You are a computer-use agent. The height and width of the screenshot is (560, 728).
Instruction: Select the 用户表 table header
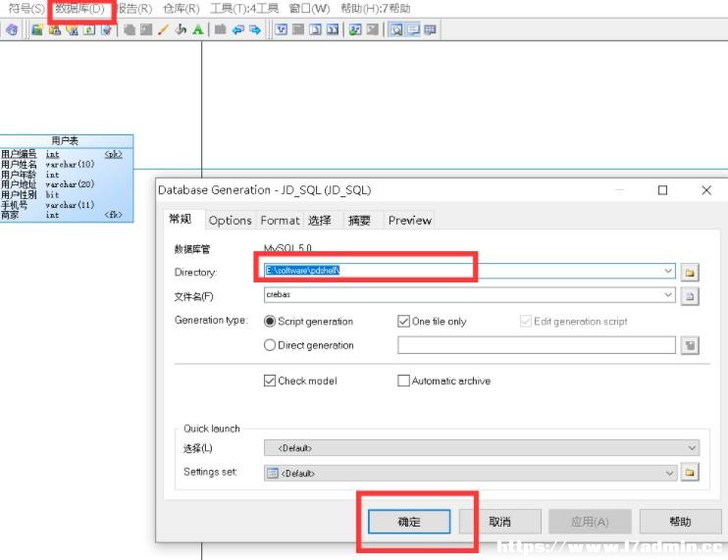(66, 140)
